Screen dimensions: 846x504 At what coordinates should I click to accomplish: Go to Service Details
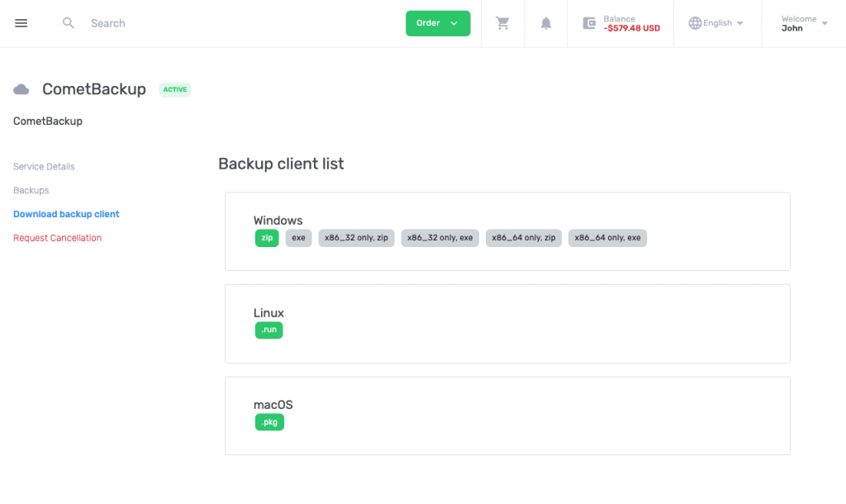click(44, 167)
